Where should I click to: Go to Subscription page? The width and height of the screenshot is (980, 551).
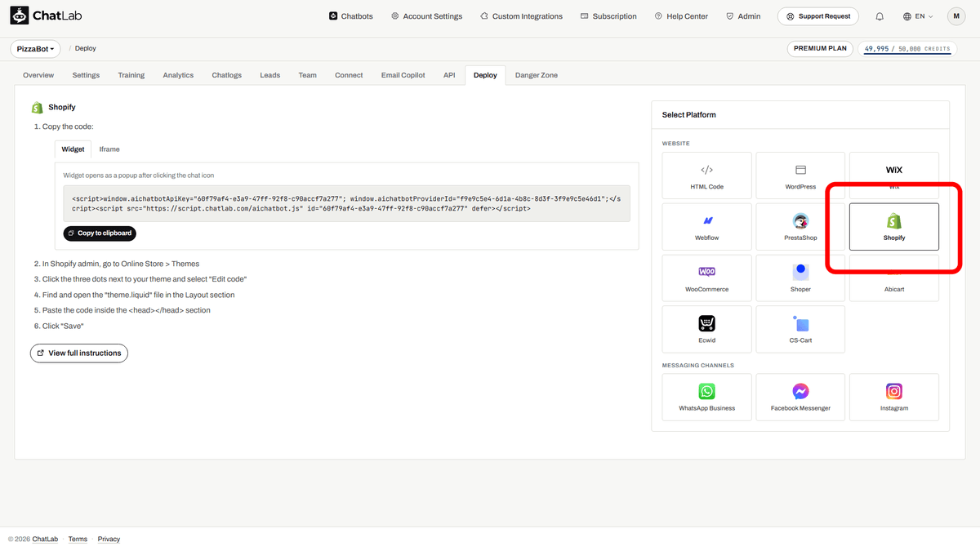[x=608, y=16]
